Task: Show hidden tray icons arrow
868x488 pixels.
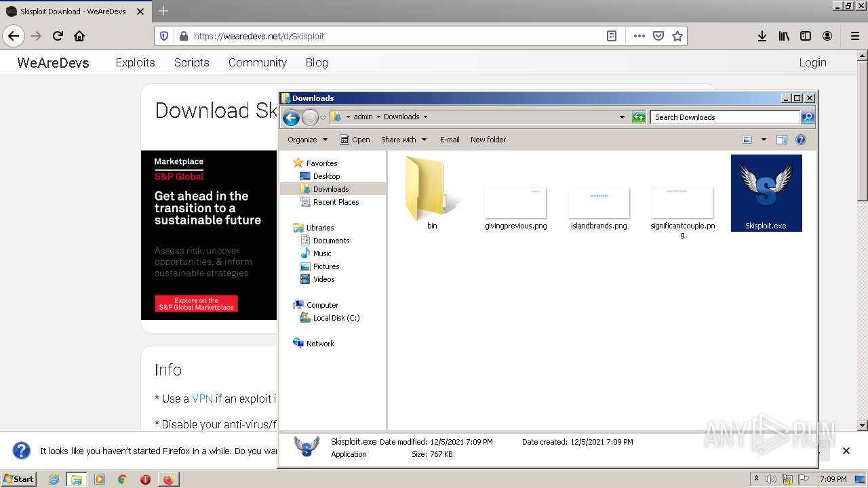Action: [x=756, y=479]
